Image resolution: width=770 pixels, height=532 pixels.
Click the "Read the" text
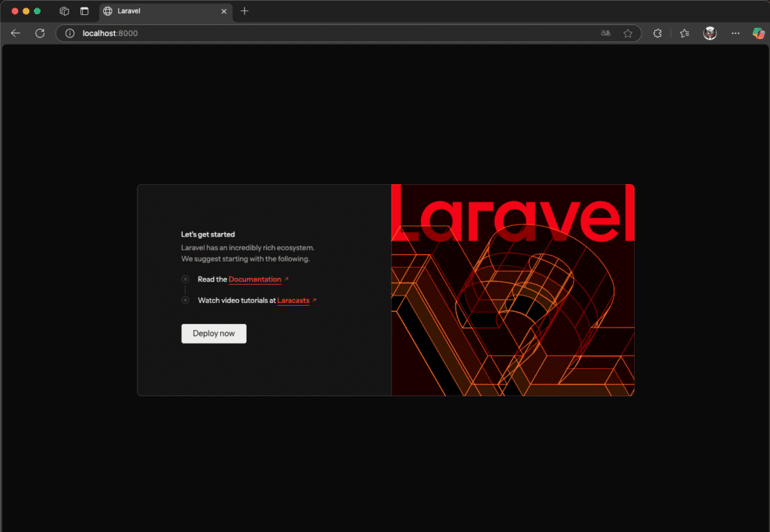click(x=212, y=280)
